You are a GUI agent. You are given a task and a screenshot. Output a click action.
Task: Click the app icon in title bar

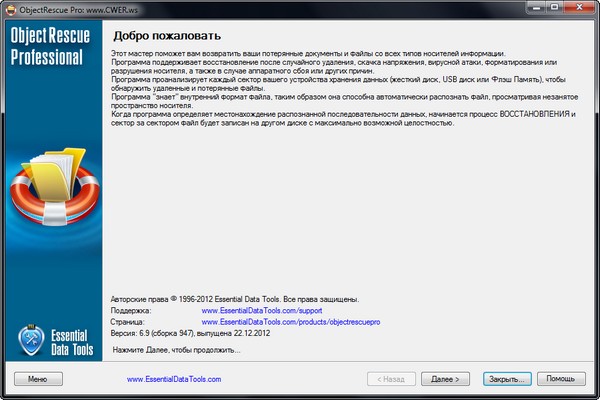point(11,9)
